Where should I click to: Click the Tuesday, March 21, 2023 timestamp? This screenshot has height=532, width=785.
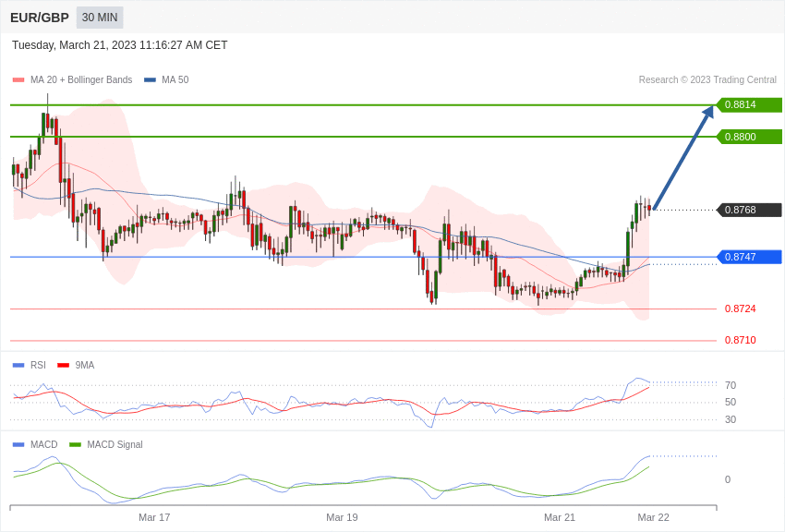click(x=120, y=45)
